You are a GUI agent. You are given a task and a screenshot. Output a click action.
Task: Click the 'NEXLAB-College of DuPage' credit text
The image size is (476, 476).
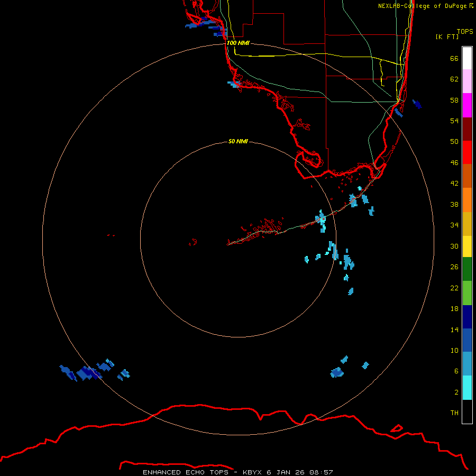click(422, 6)
